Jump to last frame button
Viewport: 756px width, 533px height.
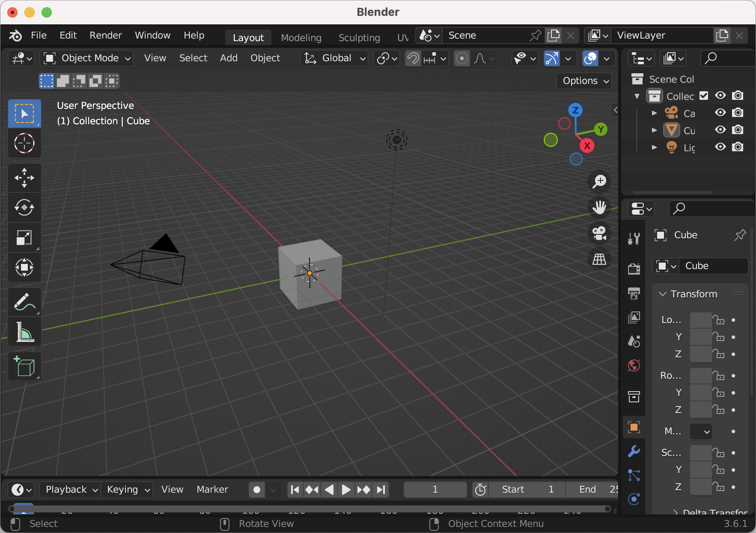pyautogui.click(x=381, y=490)
